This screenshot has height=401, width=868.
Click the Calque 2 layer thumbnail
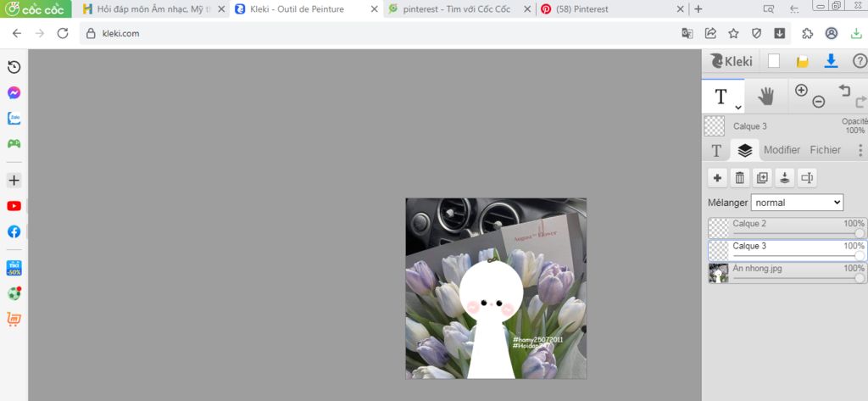719,228
